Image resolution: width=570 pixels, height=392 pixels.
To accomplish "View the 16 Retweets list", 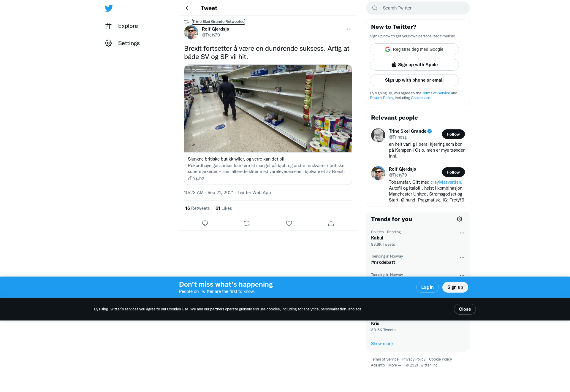I will [197, 208].
